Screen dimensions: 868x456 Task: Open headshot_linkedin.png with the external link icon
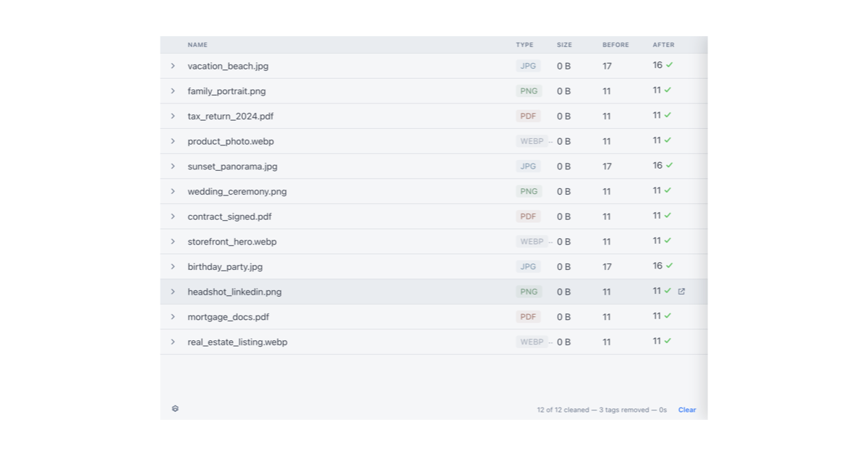[x=681, y=292]
